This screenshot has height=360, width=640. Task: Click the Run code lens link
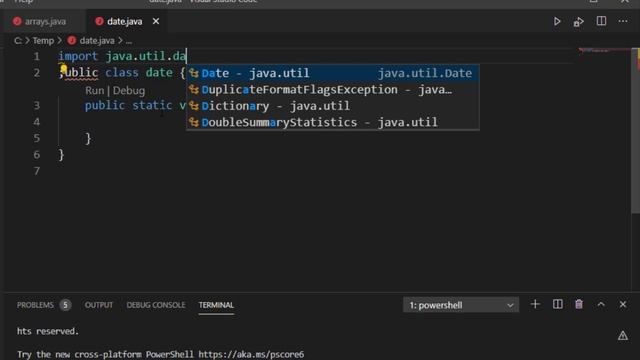(94, 91)
